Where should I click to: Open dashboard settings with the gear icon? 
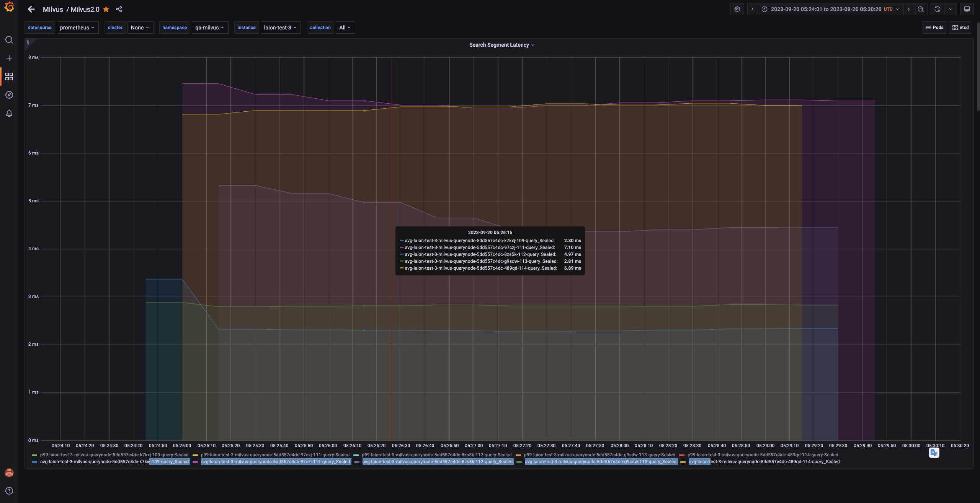pyautogui.click(x=737, y=9)
